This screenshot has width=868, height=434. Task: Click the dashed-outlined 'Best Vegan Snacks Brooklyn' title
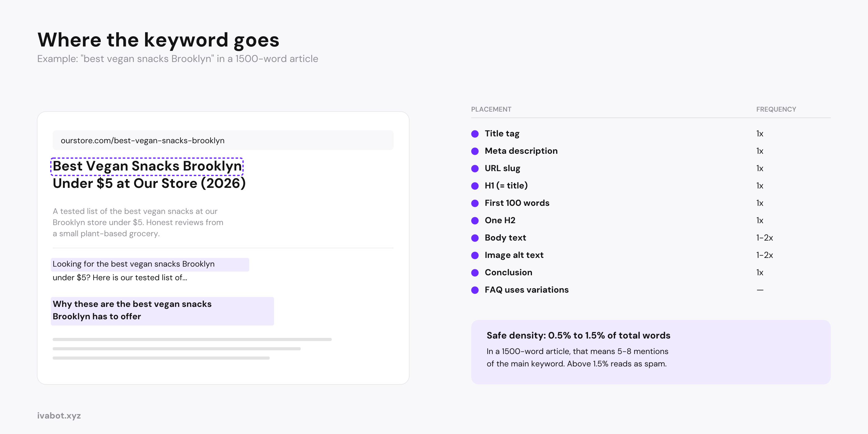tap(147, 166)
